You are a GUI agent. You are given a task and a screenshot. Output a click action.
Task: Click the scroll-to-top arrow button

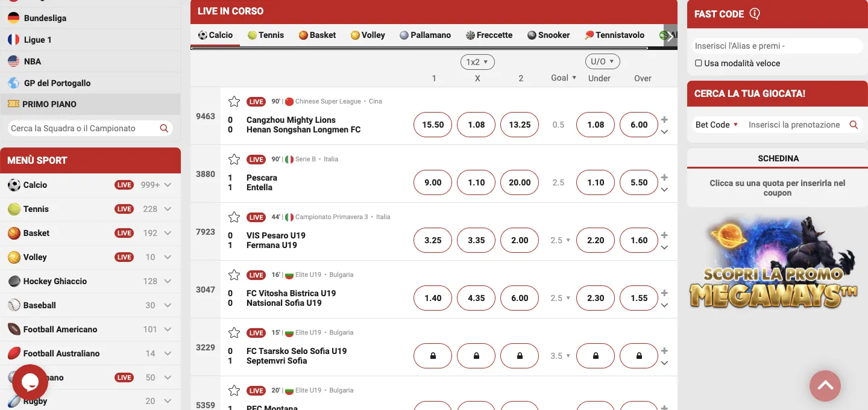[825, 385]
